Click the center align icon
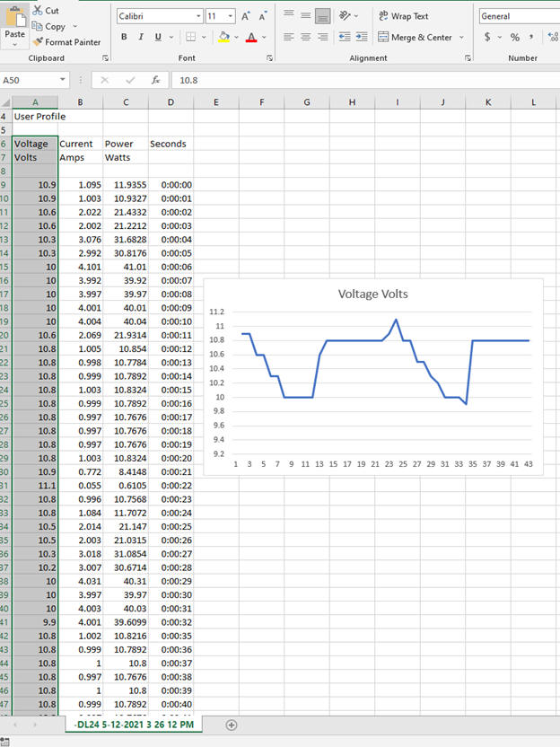 click(x=305, y=37)
